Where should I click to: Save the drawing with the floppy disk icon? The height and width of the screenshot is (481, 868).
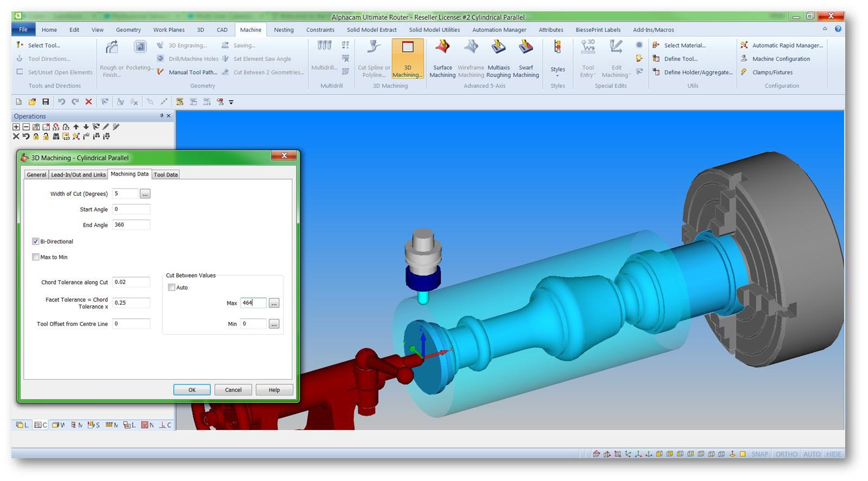coord(46,102)
